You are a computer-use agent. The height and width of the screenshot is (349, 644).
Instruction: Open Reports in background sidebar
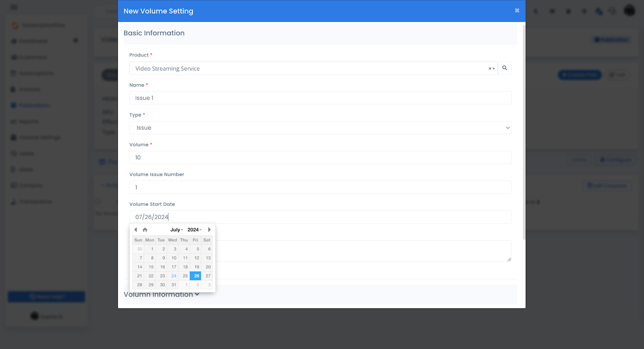(x=25, y=122)
